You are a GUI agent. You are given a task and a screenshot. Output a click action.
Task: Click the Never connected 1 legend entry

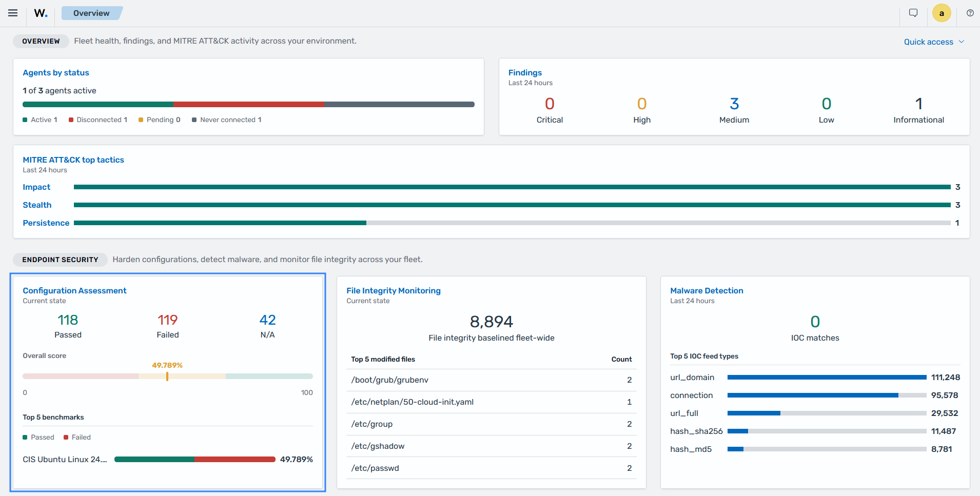[x=227, y=120]
